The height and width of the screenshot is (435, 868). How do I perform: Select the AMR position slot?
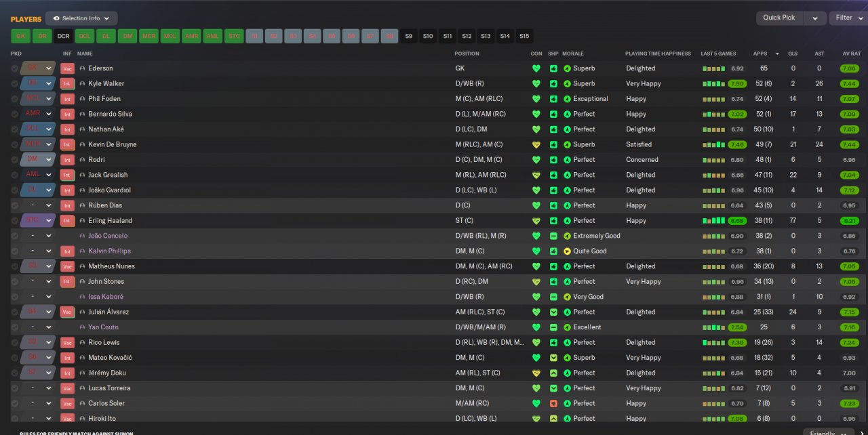192,36
